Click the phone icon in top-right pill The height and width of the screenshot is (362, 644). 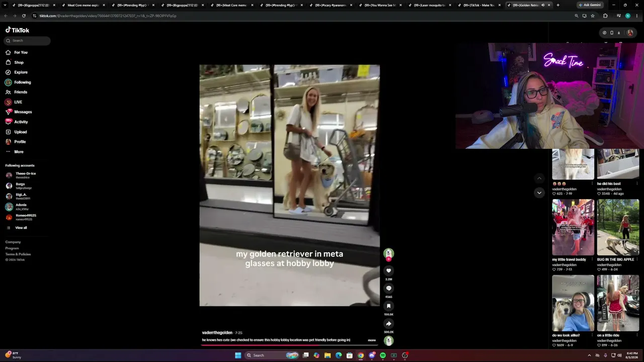pos(612,33)
